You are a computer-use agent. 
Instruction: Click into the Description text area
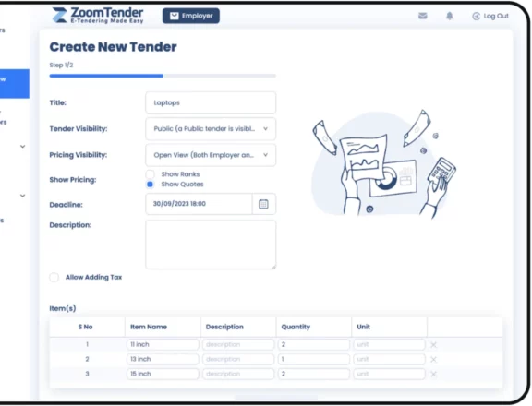[x=211, y=245]
